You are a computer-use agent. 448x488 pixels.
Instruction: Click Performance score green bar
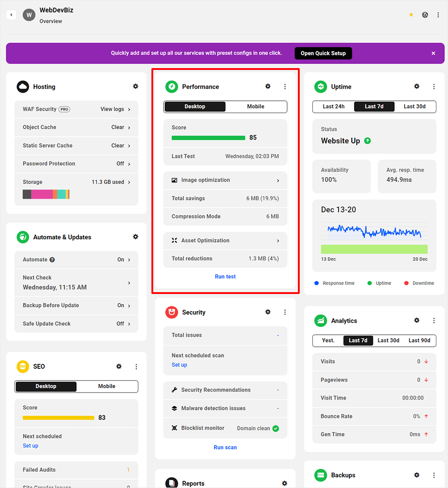pyautogui.click(x=208, y=138)
